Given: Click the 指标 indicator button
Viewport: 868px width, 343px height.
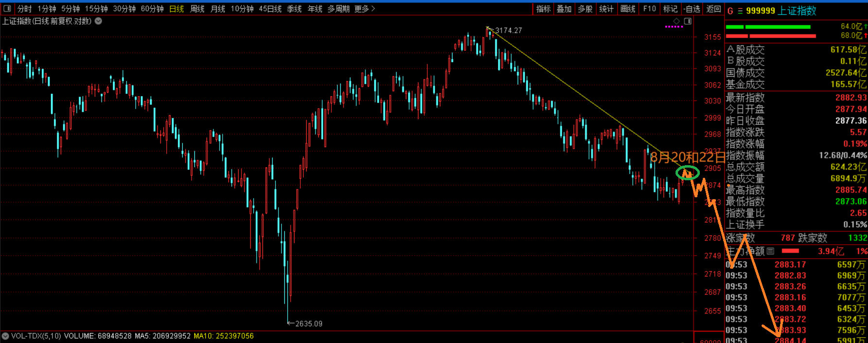Looking at the screenshot, I should coord(543,9).
